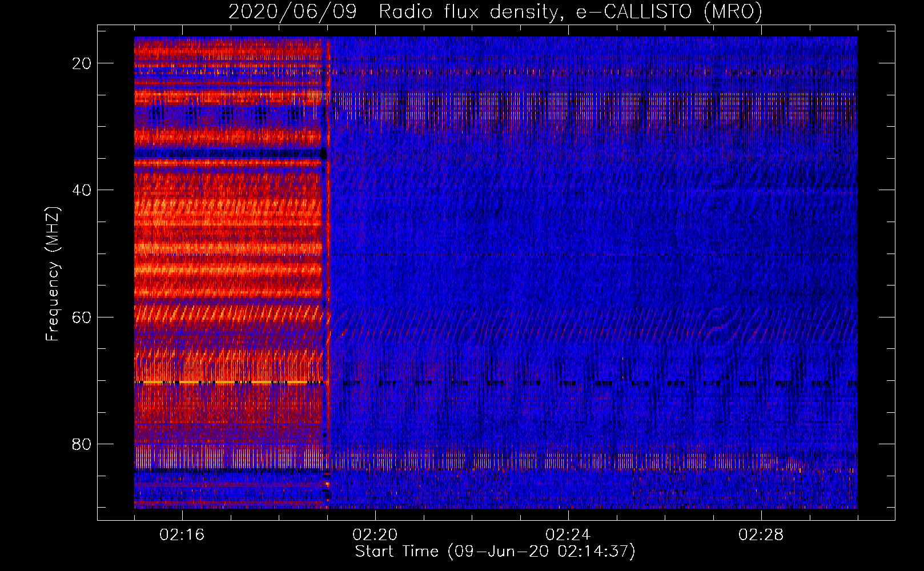Click the '02:20' time tick label
The image size is (924, 571).
pos(375,535)
